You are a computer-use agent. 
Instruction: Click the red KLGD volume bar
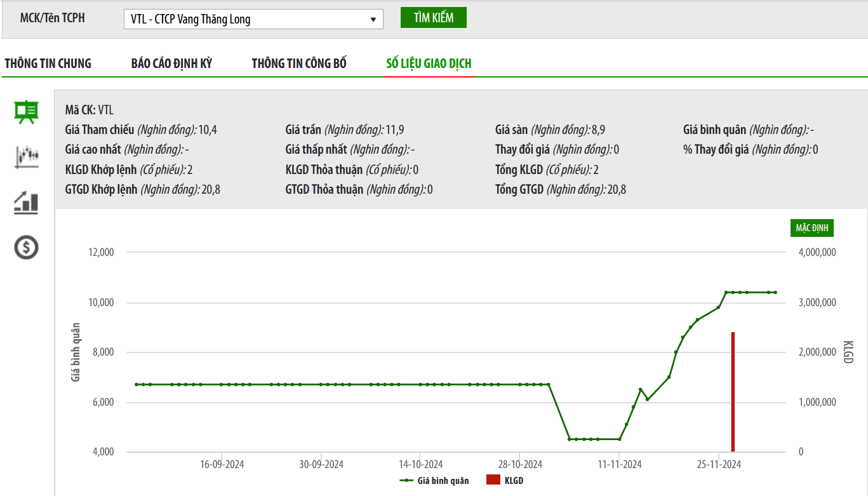[x=733, y=391]
